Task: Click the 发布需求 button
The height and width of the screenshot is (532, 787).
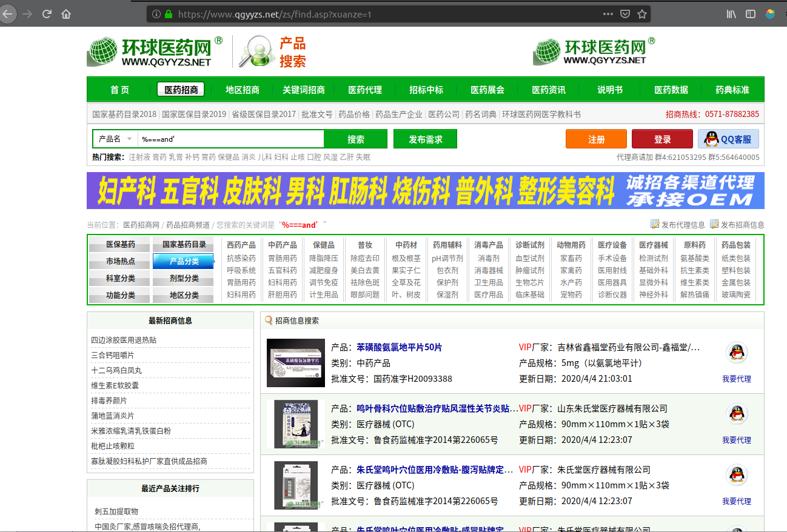Action: (425, 139)
